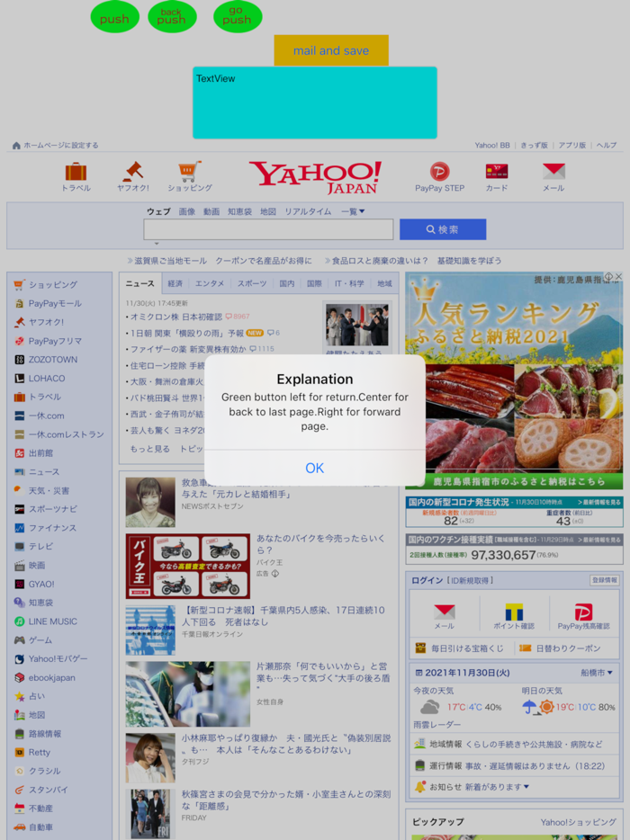Click the blue 検索 search button
630x840 pixels.
point(443,229)
